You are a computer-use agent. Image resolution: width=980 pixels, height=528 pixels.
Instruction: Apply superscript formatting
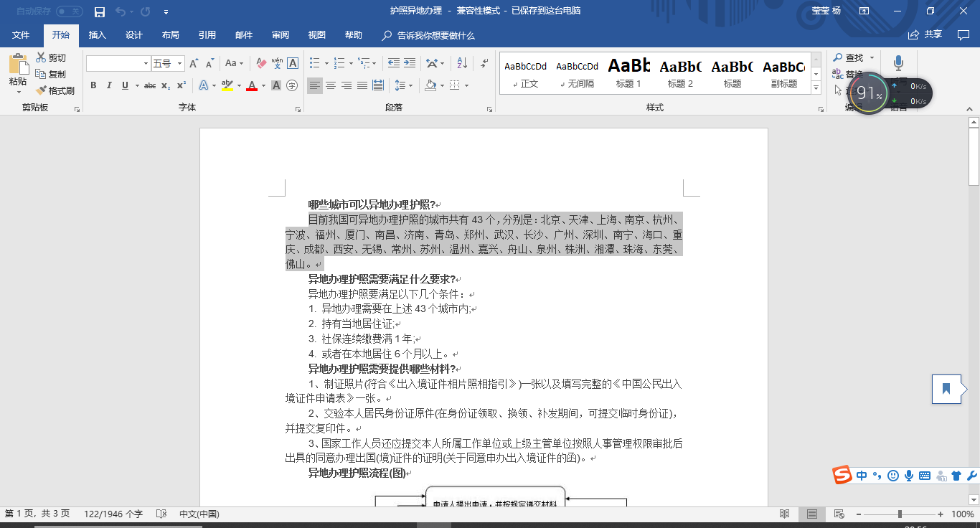pyautogui.click(x=182, y=85)
